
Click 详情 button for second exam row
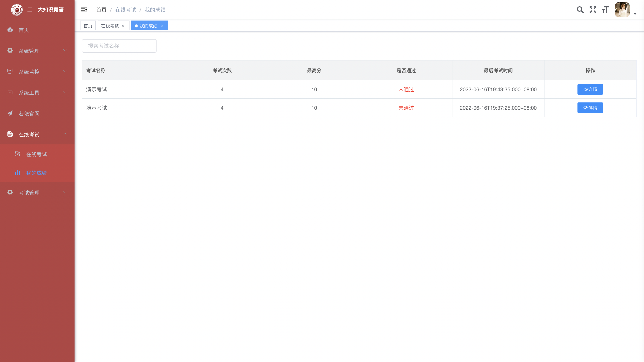click(x=590, y=108)
